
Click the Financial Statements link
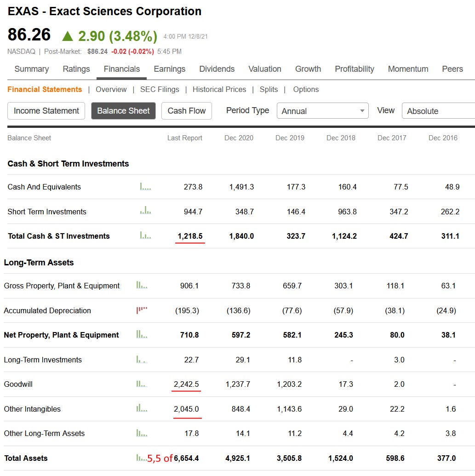(x=45, y=89)
